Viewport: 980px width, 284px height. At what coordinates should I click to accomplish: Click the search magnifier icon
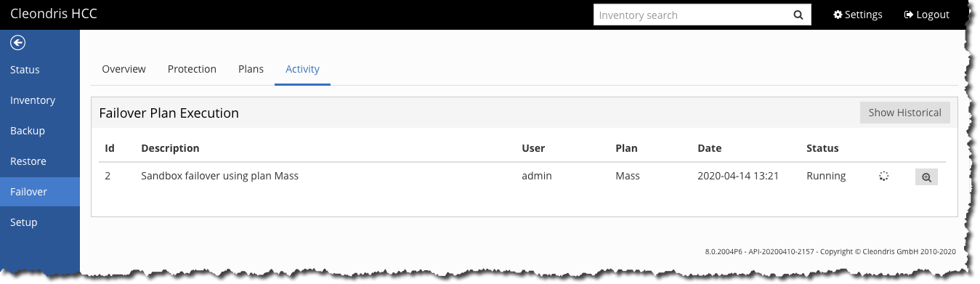click(798, 15)
